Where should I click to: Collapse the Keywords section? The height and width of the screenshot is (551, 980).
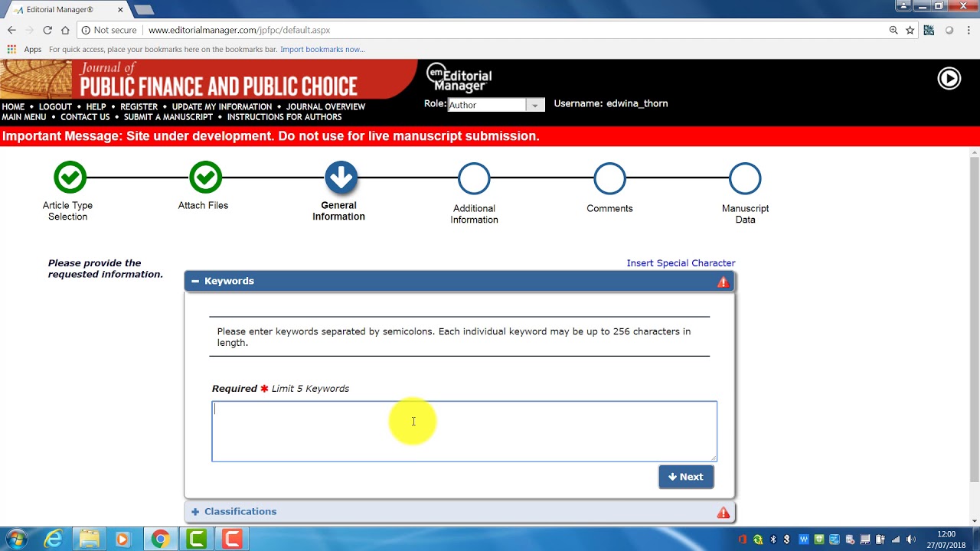pyautogui.click(x=195, y=282)
